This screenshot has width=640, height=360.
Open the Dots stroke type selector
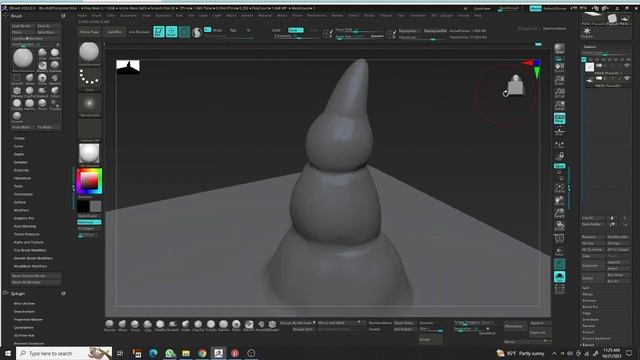pos(89,79)
